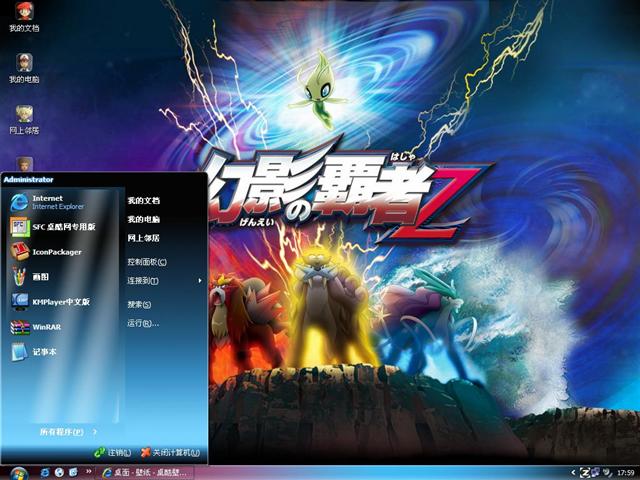Click the 记事本 notepad icon
This screenshot has height=480, width=640.
coord(19,352)
